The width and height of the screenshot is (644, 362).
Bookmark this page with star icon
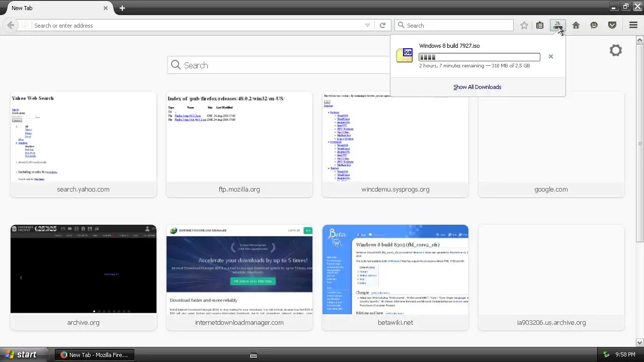pos(524,25)
